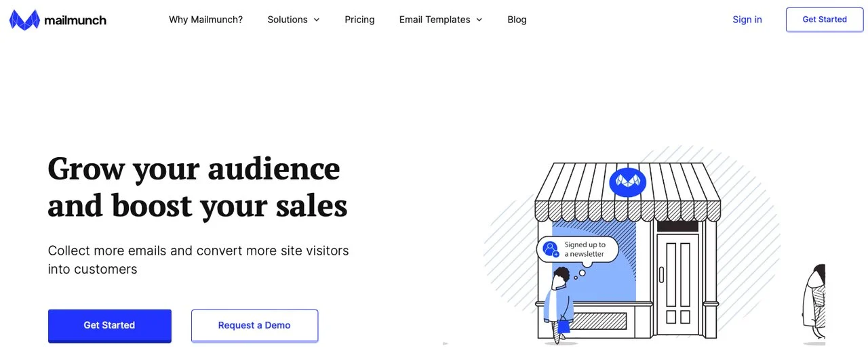Visit the Blog link

[517, 20]
